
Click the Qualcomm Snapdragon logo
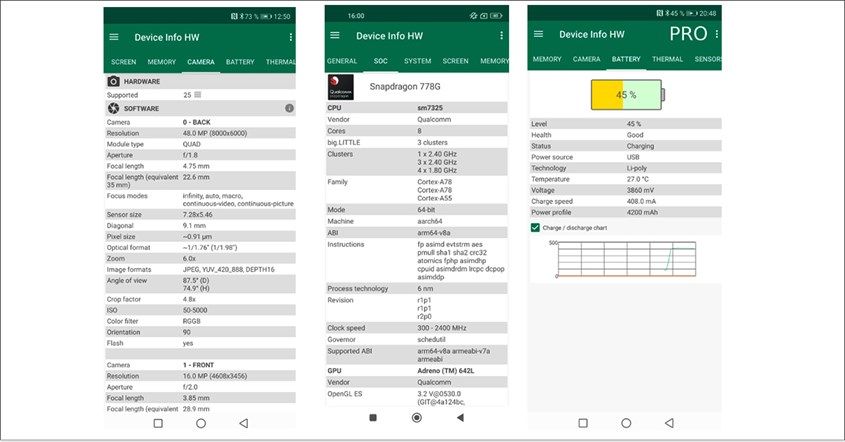pos(341,87)
